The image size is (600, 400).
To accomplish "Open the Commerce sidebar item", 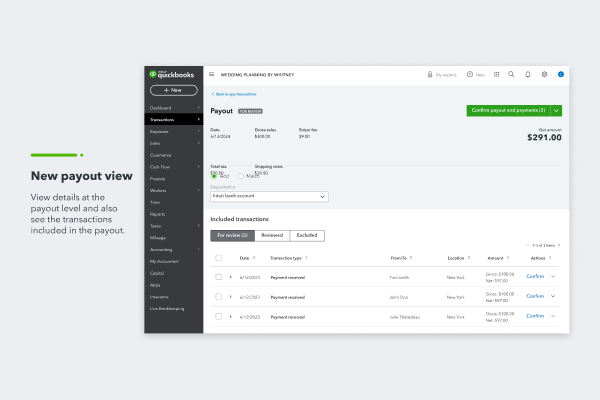I will tap(174, 155).
